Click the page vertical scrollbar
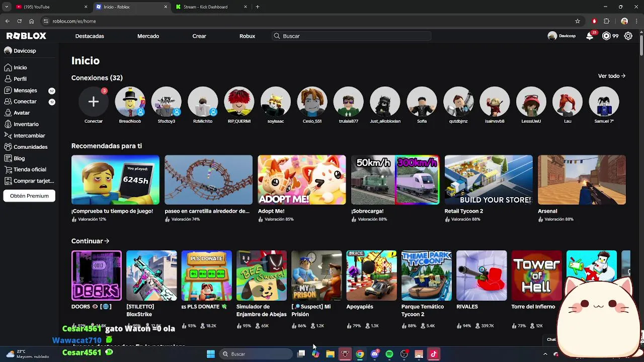This screenshot has width=644, height=362. [641, 45]
